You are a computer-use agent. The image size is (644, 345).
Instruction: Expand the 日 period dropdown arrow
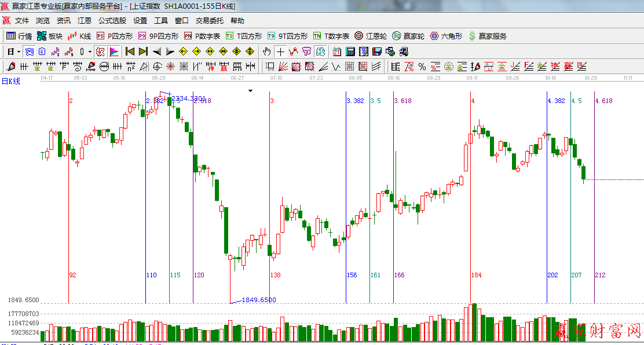click(19, 52)
